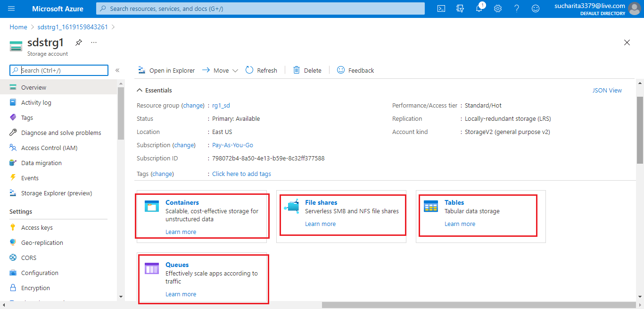Open portal settings gear icon
The width and height of the screenshot is (644, 309).
click(x=498, y=8)
